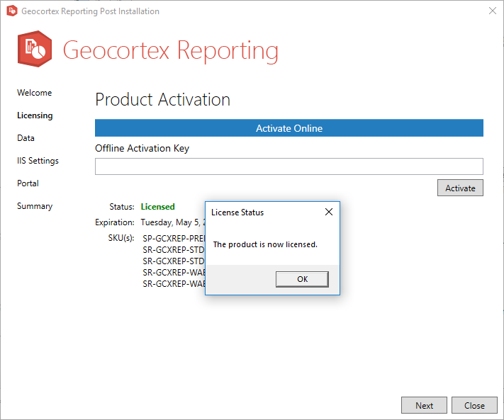The image size is (504, 420).
Task: Open the Data step
Action: [x=26, y=138]
